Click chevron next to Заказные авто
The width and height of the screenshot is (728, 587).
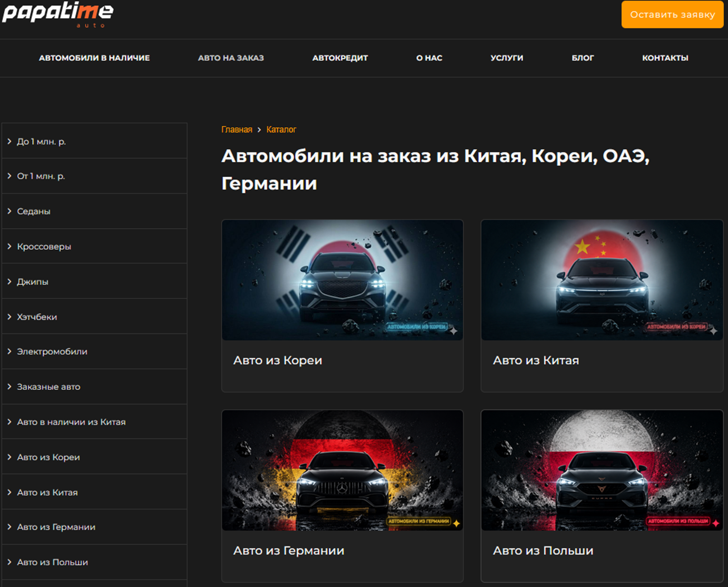[x=9, y=386]
